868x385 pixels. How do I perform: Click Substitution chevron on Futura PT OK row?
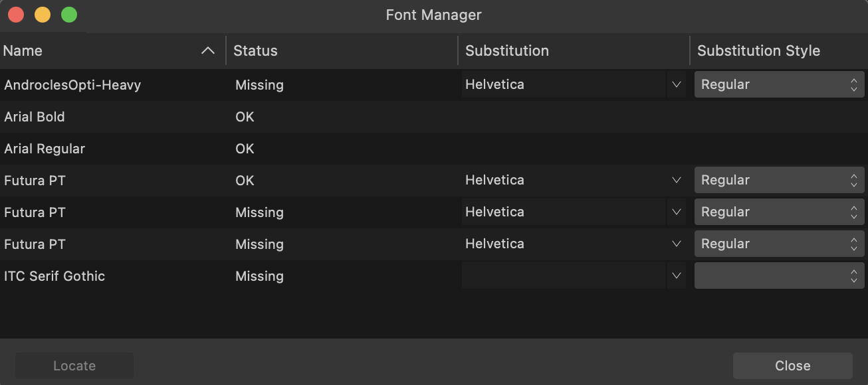(677, 181)
